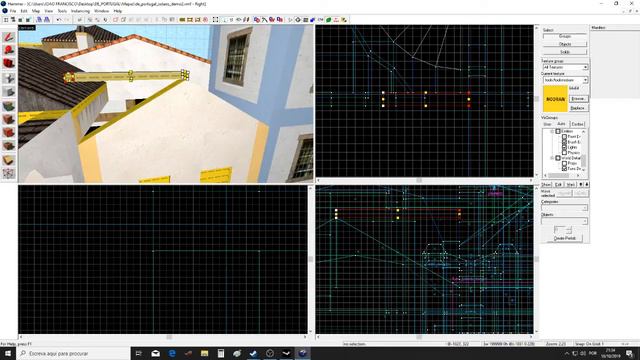The width and height of the screenshot is (640, 360).
Task: Open the Texture group dropdown
Action: [x=565, y=67]
